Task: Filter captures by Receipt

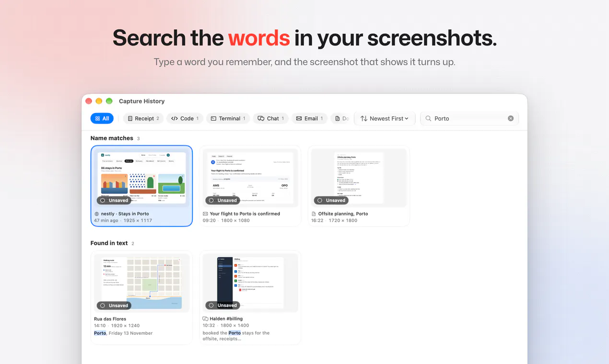Action: (143, 118)
